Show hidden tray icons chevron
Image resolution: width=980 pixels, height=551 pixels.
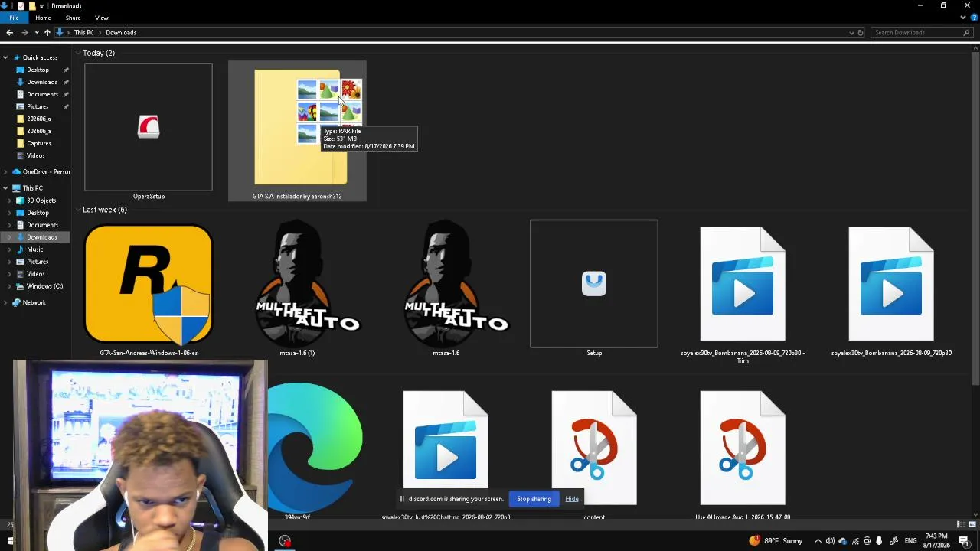818,541
